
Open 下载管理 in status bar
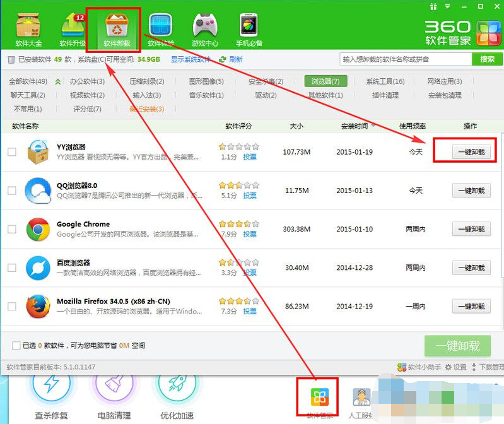pyautogui.click(x=488, y=367)
